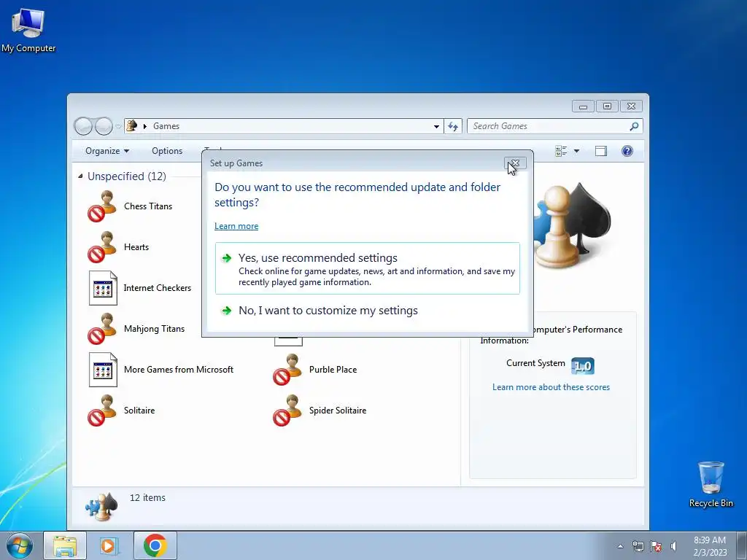Click the refresh button beside address bar
This screenshot has height=560, width=747.
pyautogui.click(x=452, y=126)
